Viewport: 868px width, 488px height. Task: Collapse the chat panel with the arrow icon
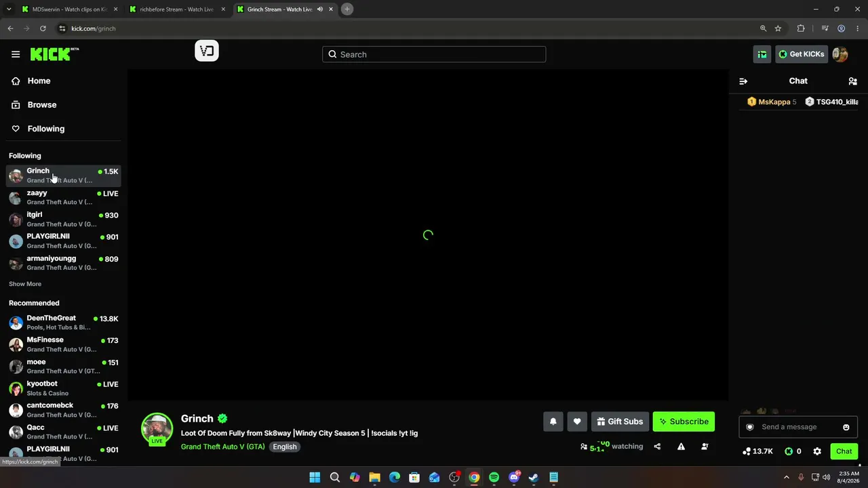click(x=743, y=81)
